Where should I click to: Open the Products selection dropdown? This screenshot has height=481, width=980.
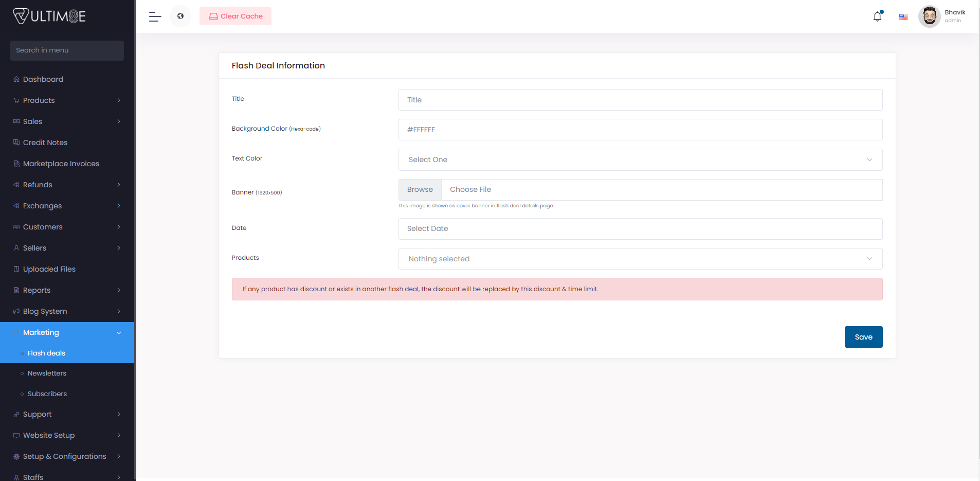click(640, 259)
